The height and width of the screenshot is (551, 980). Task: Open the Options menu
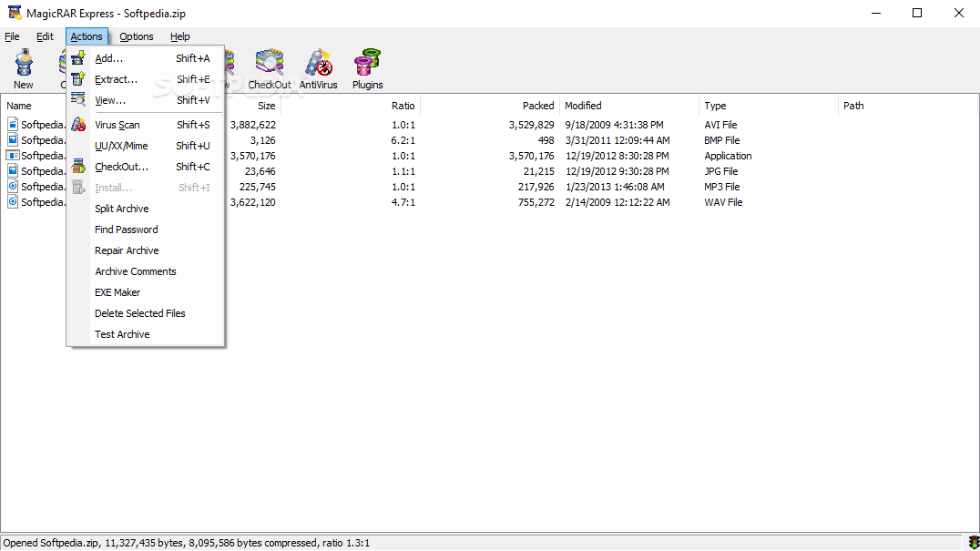pos(137,36)
